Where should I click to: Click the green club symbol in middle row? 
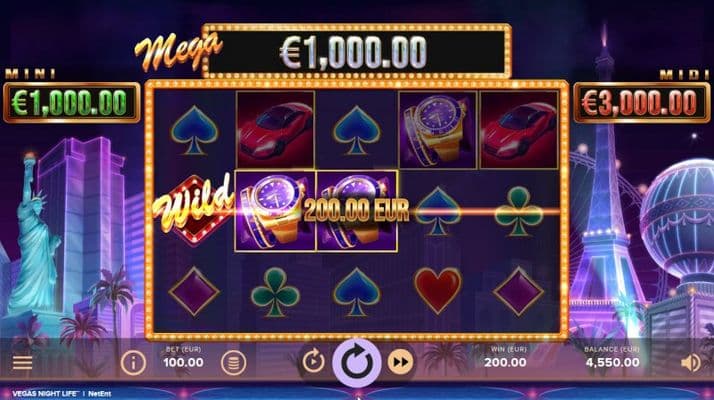(x=518, y=212)
